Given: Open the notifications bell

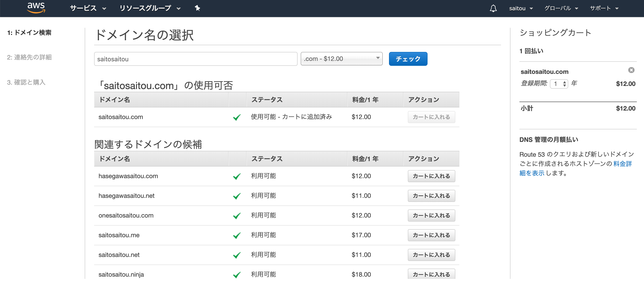Looking at the screenshot, I should pos(493,8).
